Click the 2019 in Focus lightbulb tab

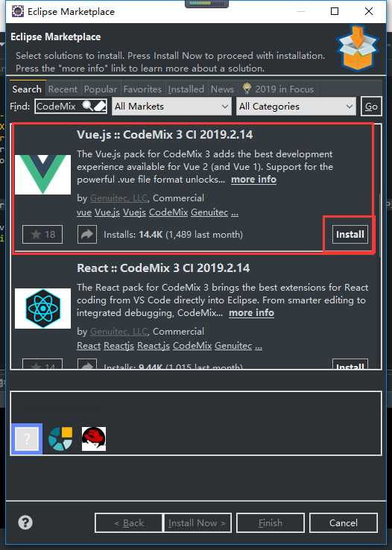278,89
